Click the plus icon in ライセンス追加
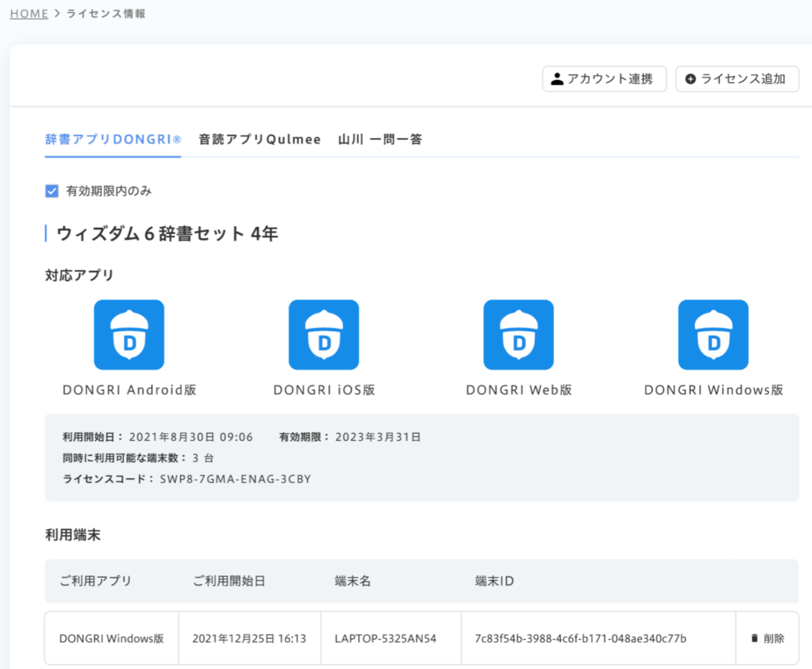Screen dimensions: 812x669 690,79
